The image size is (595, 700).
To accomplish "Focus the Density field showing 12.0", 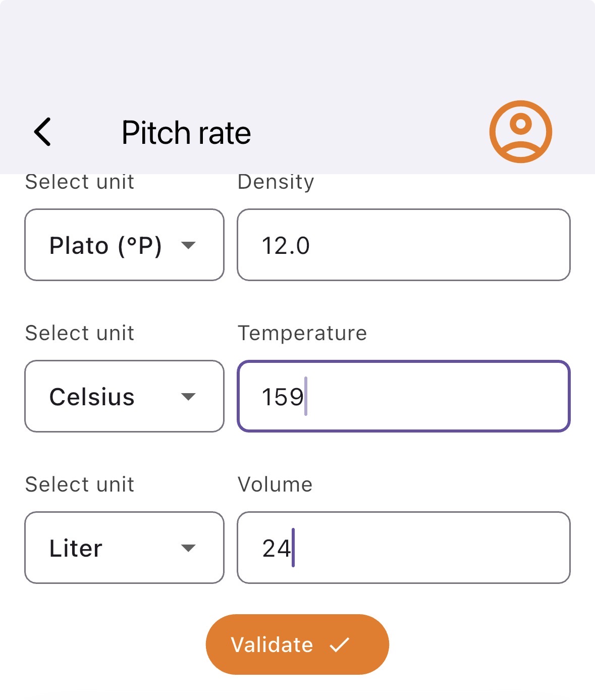I will point(404,245).
